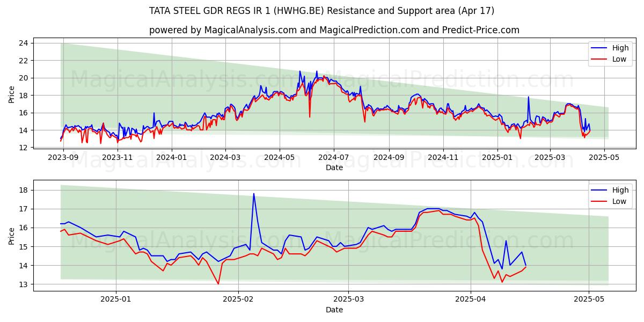This screenshot has width=644, height=322.
Task: Click the '2023-11' tick on top chart
Action: point(117,157)
